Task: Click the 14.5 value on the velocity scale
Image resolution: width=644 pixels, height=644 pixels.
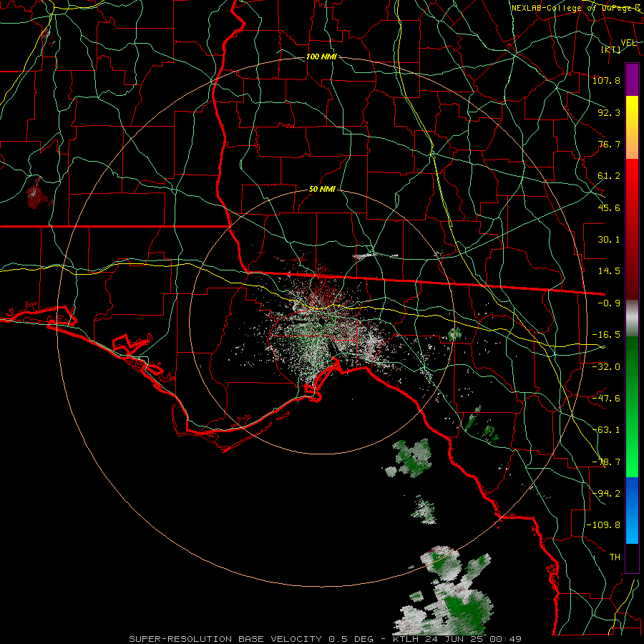Action: [x=609, y=271]
